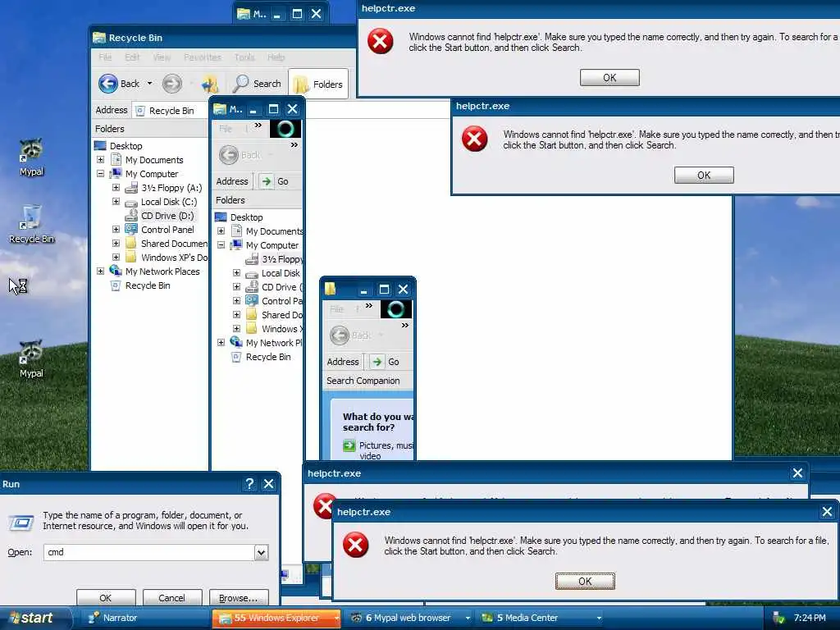Click the Open text field in Run dialog
The image size is (840, 630).
[149, 552]
